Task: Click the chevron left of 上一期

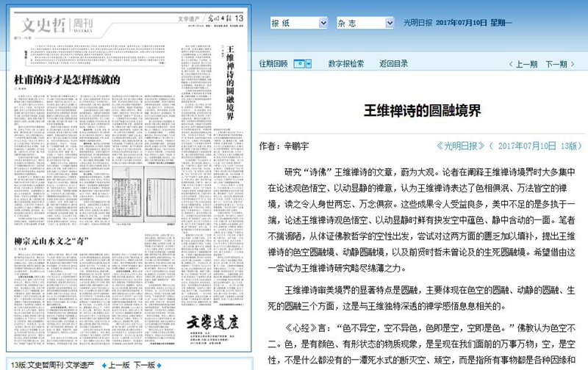Action: [511, 65]
